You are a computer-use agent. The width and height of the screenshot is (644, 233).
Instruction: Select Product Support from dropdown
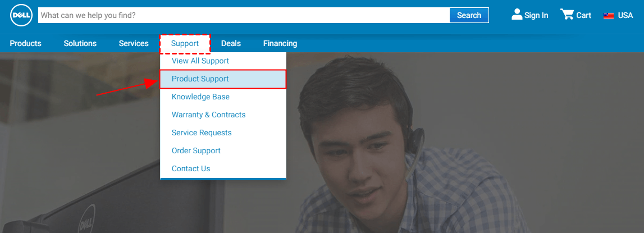(x=200, y=79)
